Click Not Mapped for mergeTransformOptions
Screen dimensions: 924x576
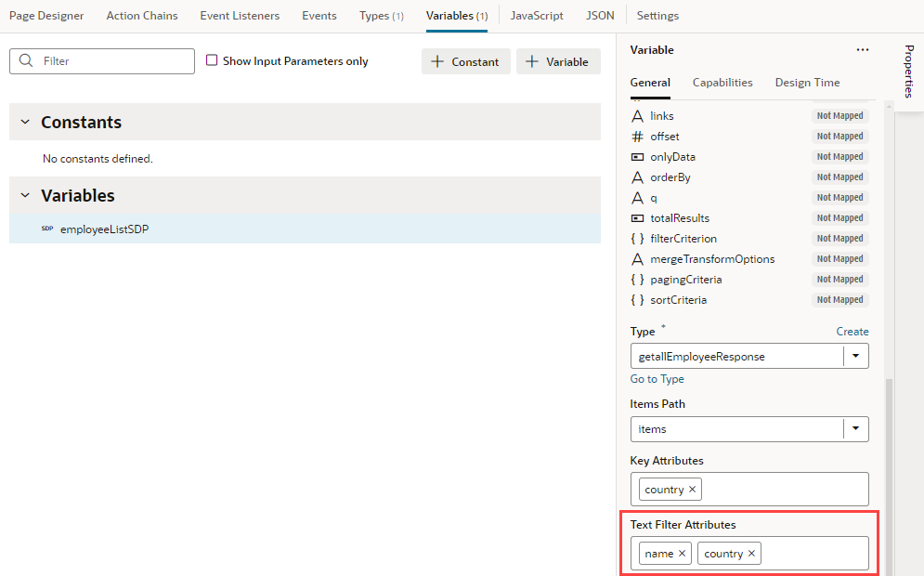coord(839,259)
